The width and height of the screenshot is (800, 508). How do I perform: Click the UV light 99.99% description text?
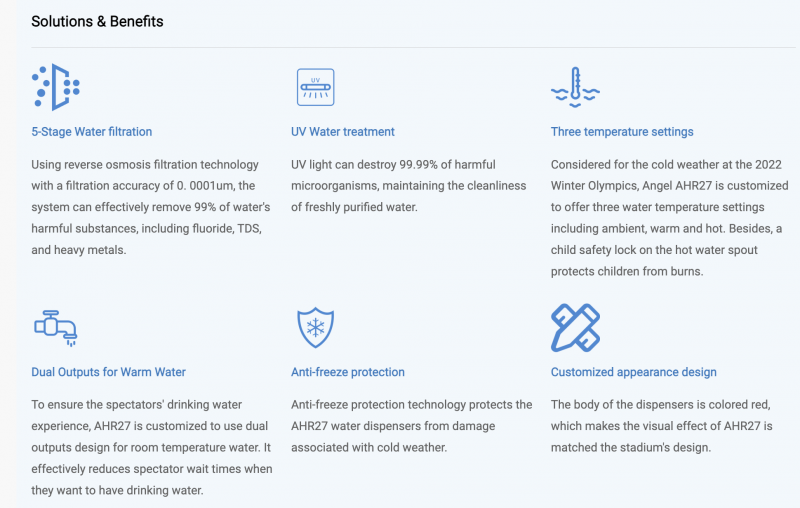[x=409, y=186]
